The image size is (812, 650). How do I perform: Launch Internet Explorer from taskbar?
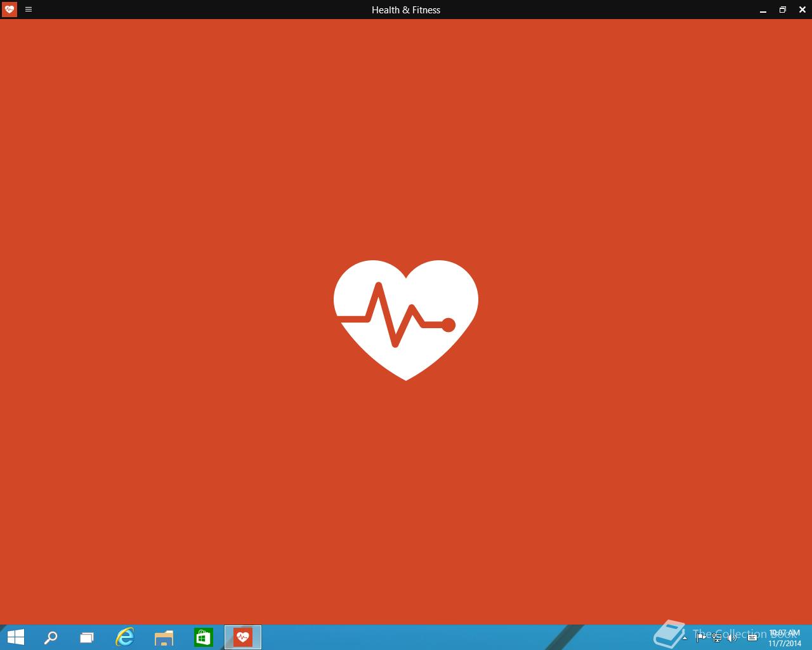(125, 637)
